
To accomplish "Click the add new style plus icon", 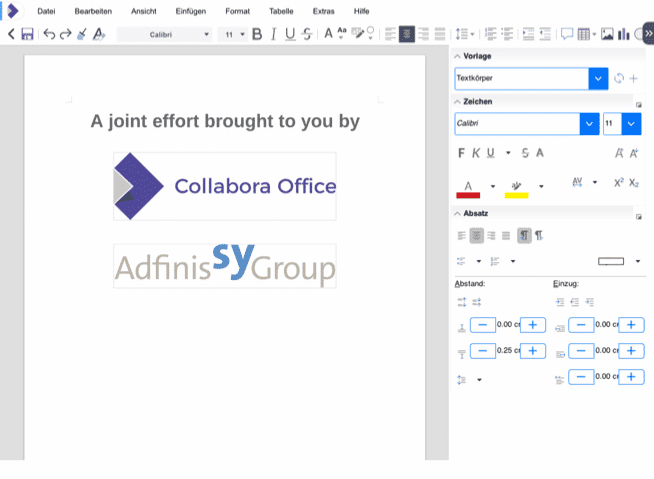I will [x=633, y=78].
